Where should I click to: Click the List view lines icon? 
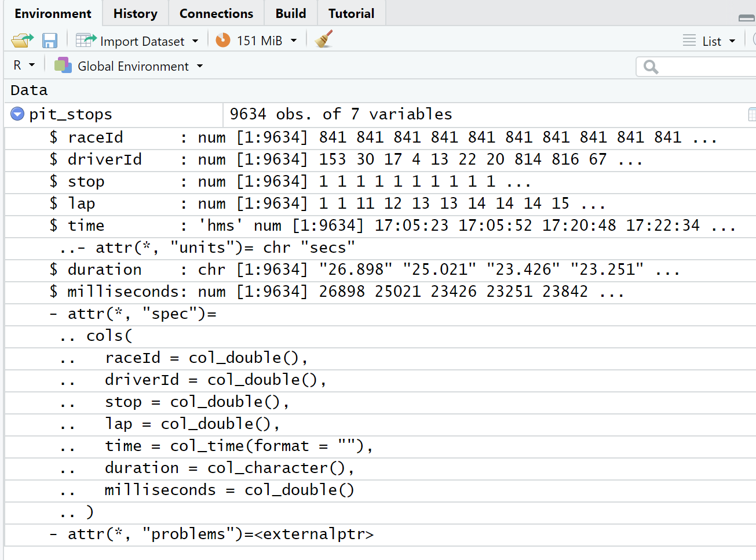coord(689,41)
